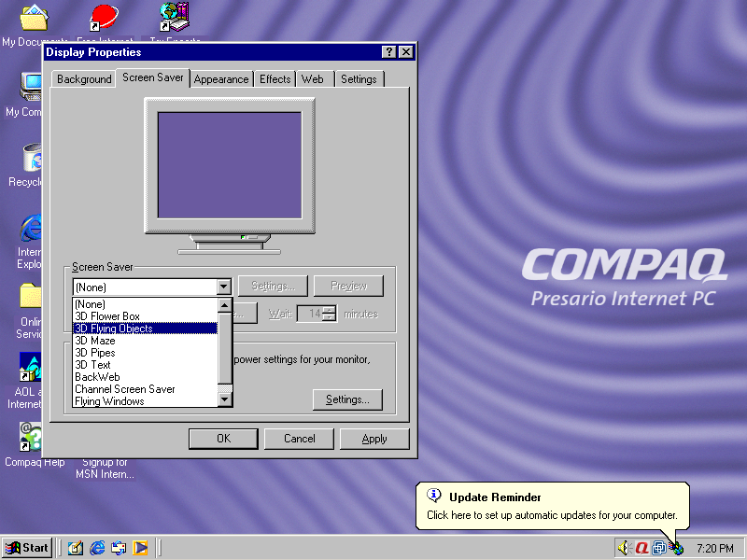Click the Update Reminder balloon message

(552, 515)
